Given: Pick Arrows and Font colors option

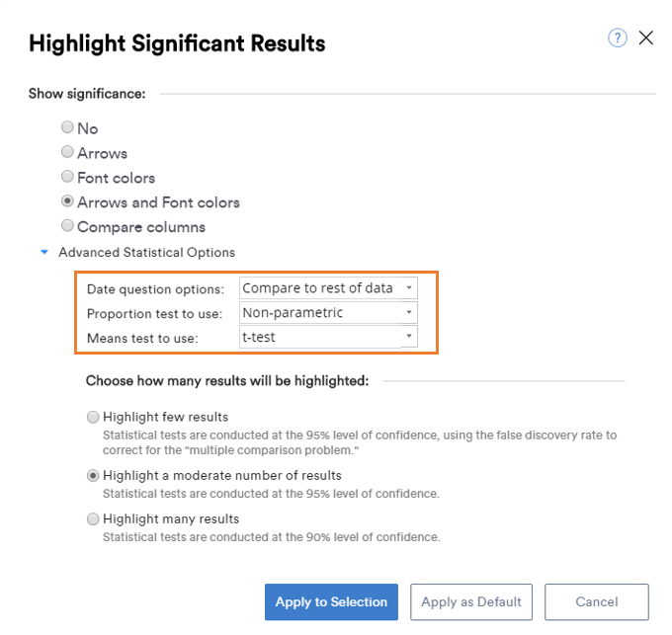Looking at the screenshot, I should tap(67, 200).
